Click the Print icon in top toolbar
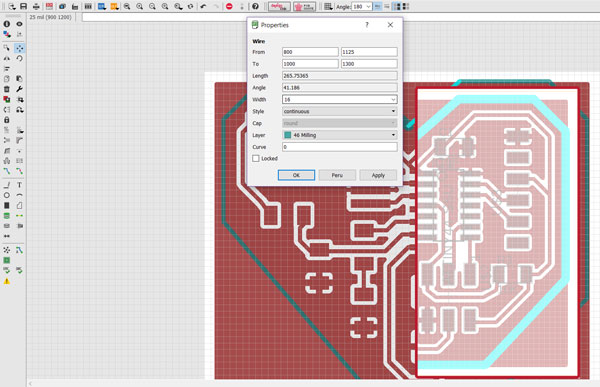The image size is (600, 387). (36, 6)
